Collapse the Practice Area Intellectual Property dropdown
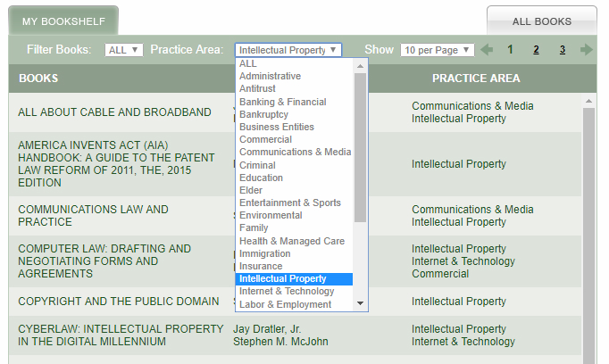The height and width of the screenshot is (364, 609). [288, 50]
